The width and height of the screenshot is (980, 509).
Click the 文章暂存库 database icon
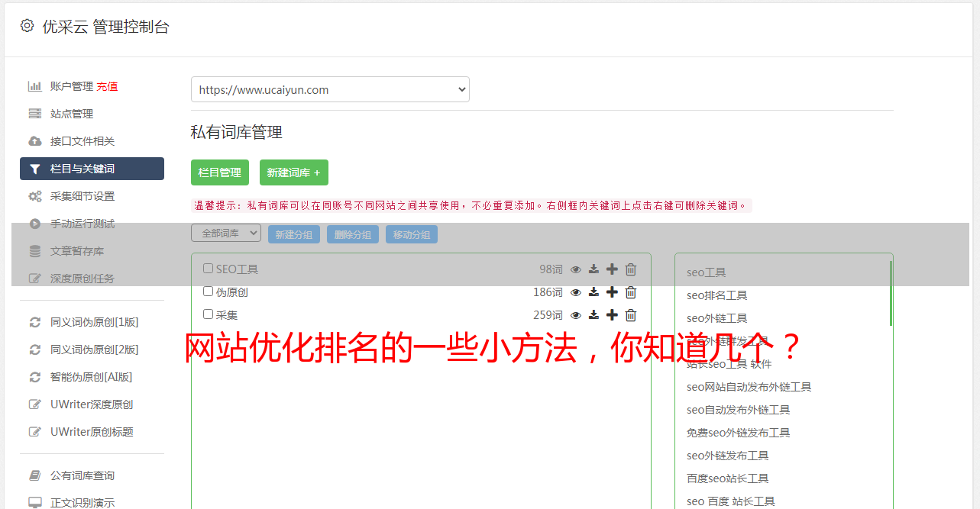35,251
